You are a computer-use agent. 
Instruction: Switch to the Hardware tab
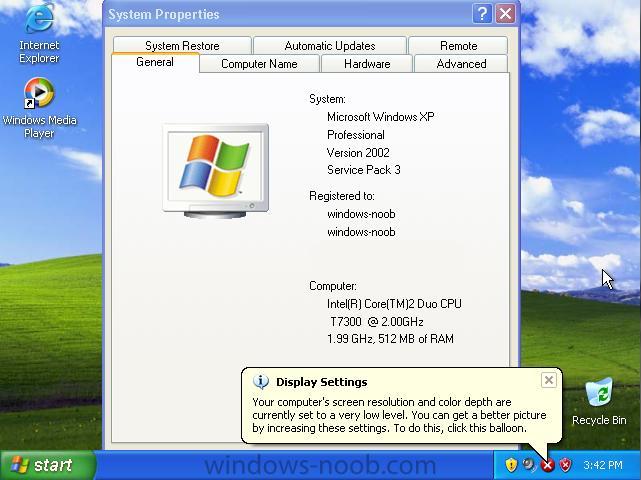click(x=367, y=64)
